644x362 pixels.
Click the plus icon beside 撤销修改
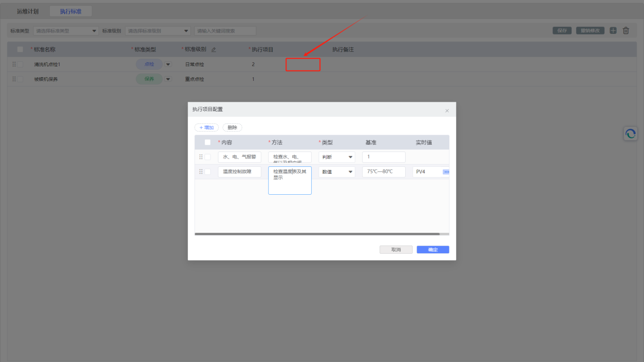[x=613, y=31]
